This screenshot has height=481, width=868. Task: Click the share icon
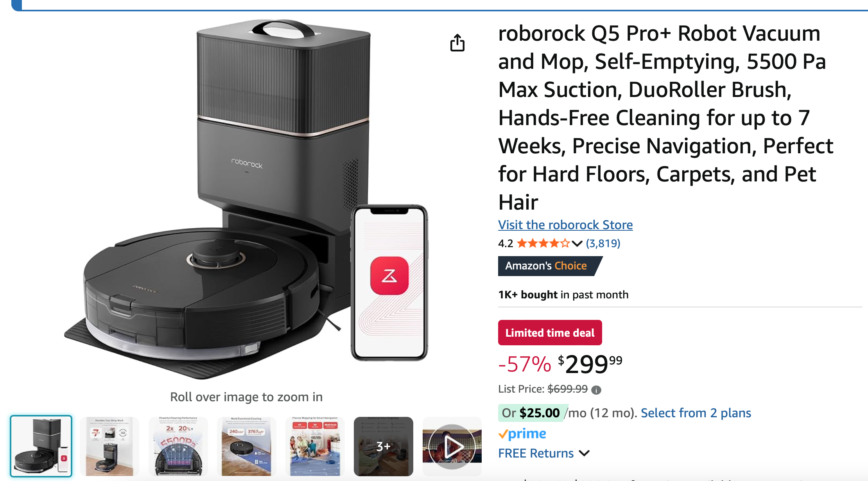click(458, 43)
